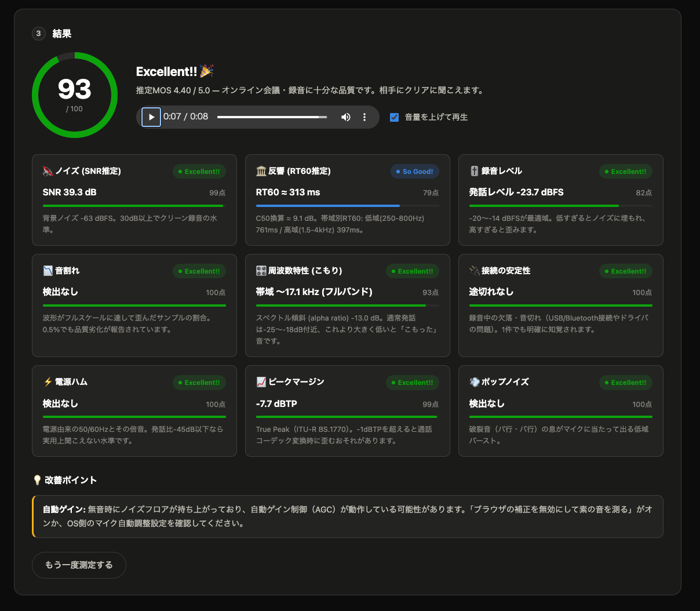Click the chart icon in 音割れ card
The image size is (700, 611).
tap(48, 271)
